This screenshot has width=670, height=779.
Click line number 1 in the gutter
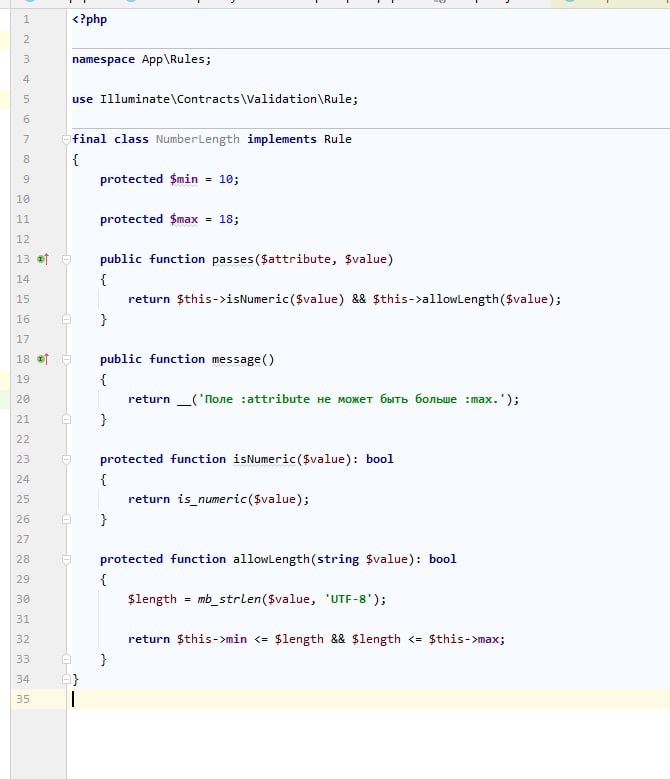26,19
